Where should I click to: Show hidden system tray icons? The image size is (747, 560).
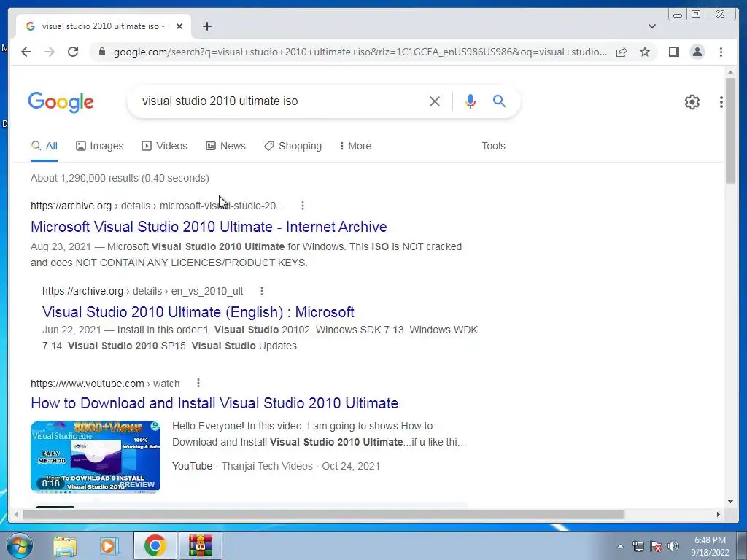click(620, 546)
